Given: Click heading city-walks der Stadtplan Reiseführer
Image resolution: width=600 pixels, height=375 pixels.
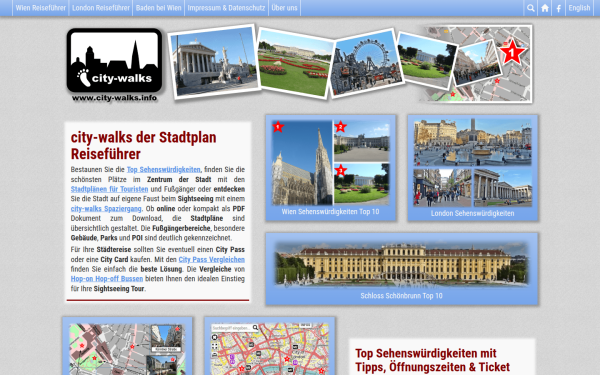Looking at the screenshot, I should coord(143,145).
